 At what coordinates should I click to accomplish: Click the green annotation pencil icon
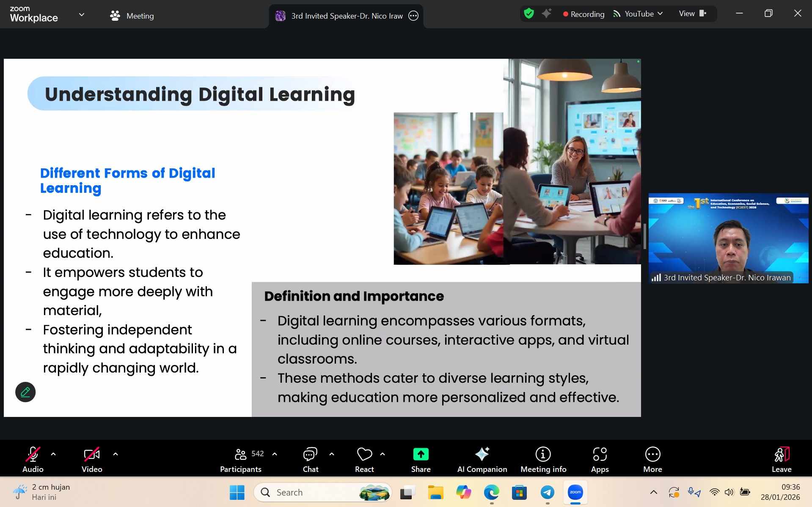coord(25,392)
